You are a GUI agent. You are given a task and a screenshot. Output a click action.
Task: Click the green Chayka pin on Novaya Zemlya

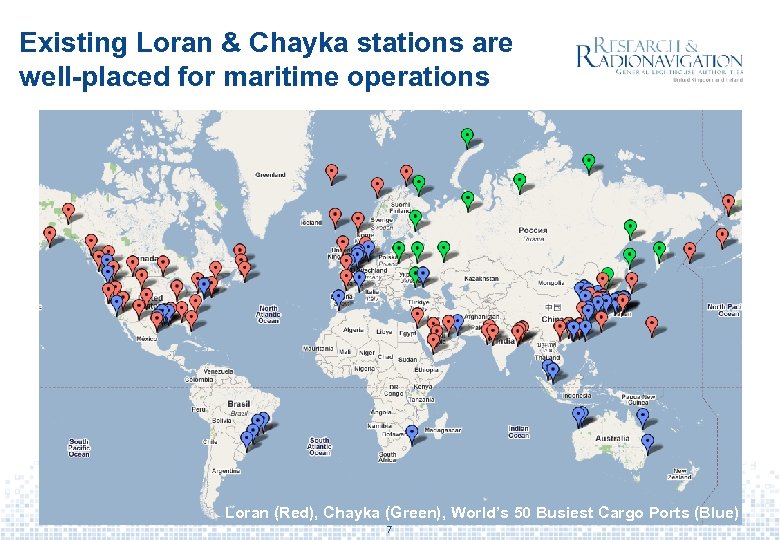pyautogui.click(x=467, y=137)
